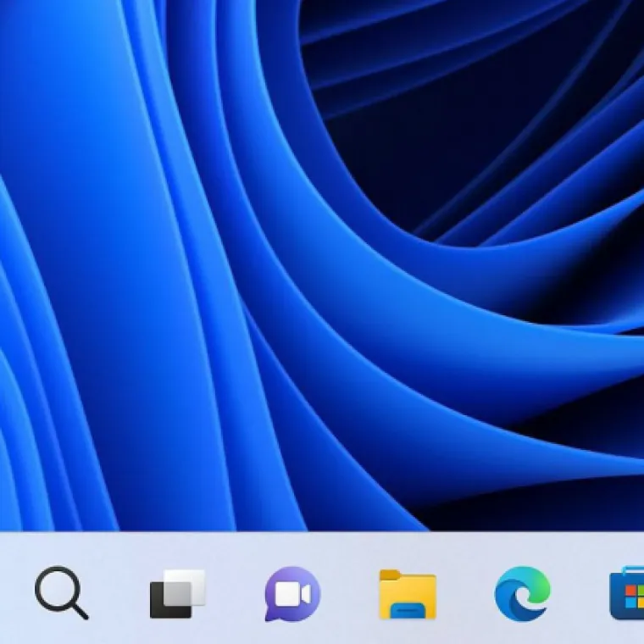Open the Microsoft Store app
644x644 pixels.
coord(628,595)
